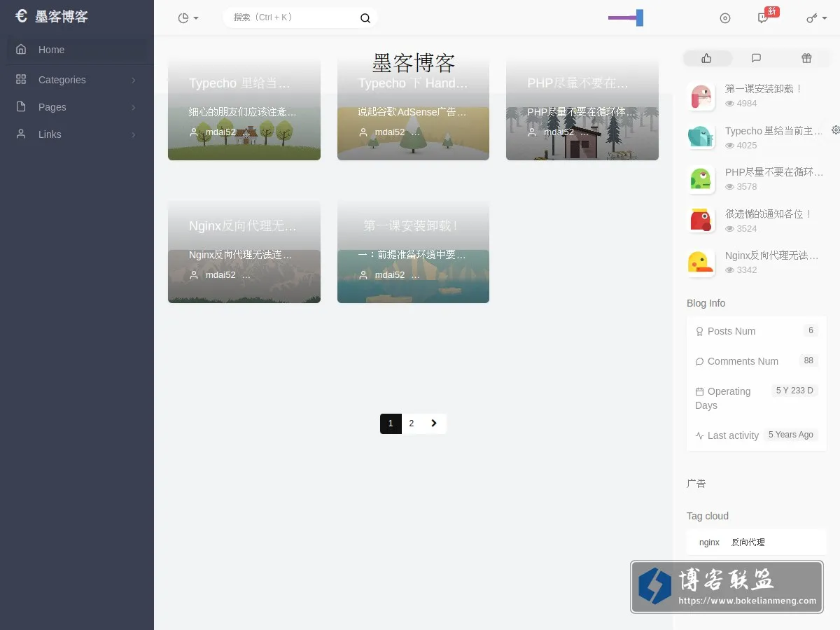Switch to the thumbs-up popular posts tab

(x=707, y=58)
